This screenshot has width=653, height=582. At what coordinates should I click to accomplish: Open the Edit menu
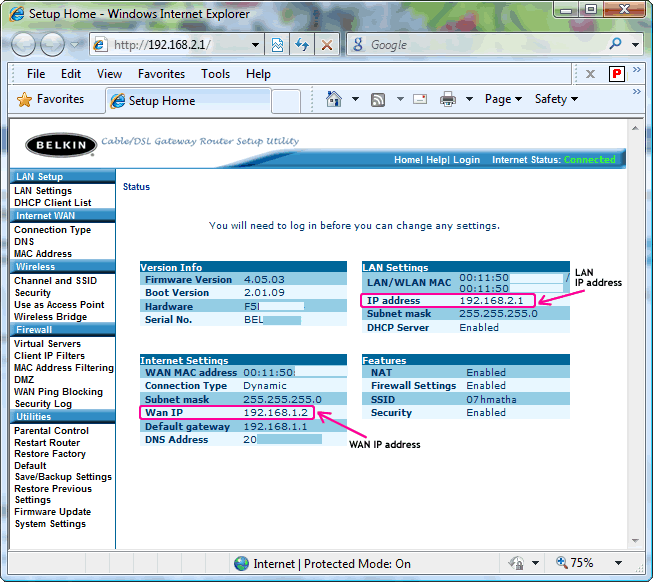(x=71, y=74)
